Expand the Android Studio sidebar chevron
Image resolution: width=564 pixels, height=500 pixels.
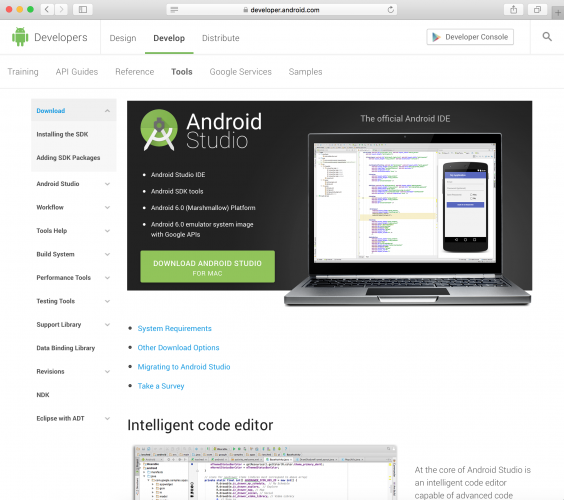click(x=107, y=184)
